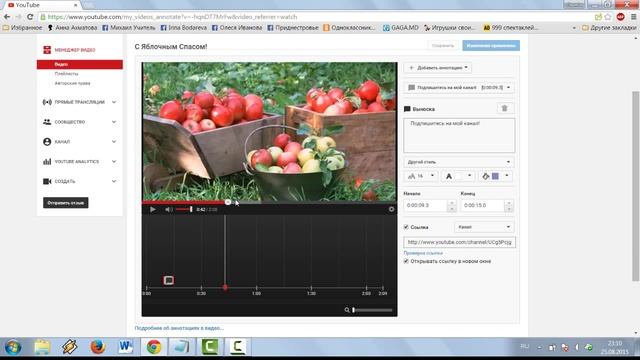The width and height of the screenshot is (640, 360).
Task: Click the text color letter A icon
Action: (x=449, y=176)
